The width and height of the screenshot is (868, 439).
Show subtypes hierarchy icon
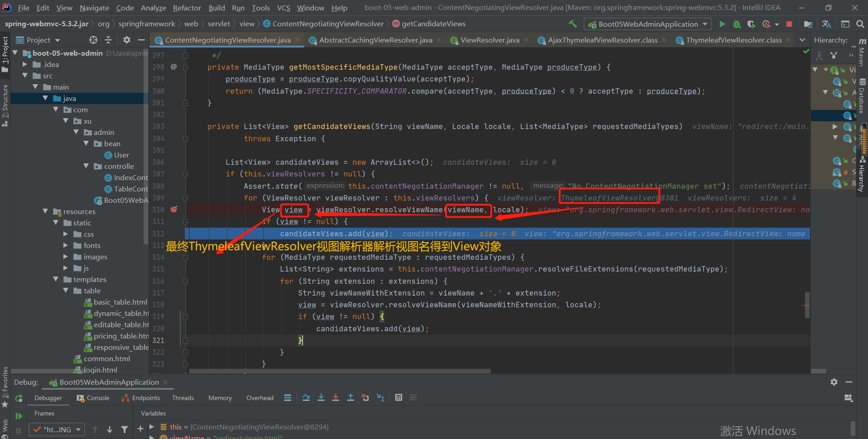[834, 55]
